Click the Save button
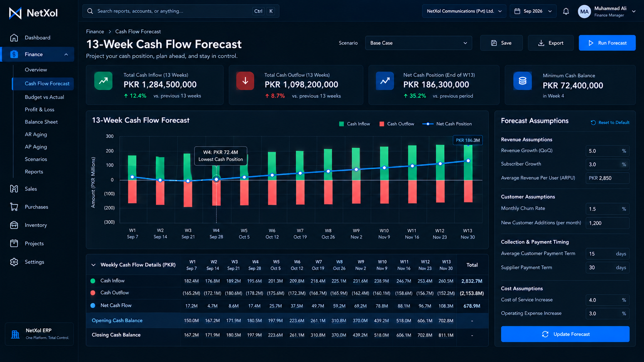Viewport: 644px width, 362px height. click(501, 43)
